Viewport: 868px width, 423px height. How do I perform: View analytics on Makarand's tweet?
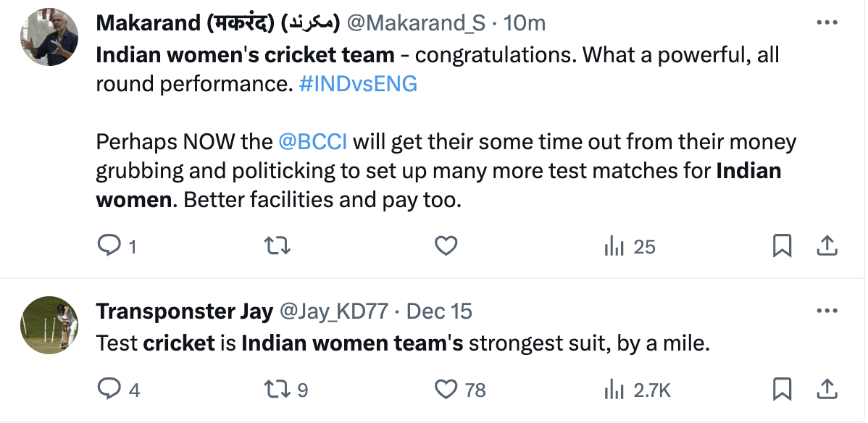[x=614, y=247]
